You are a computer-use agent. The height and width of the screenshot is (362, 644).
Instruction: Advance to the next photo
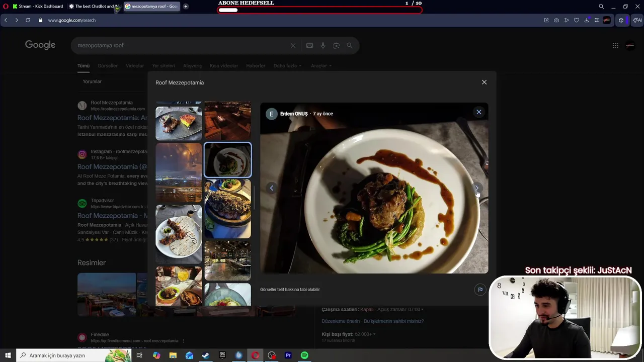coord(477,188)
